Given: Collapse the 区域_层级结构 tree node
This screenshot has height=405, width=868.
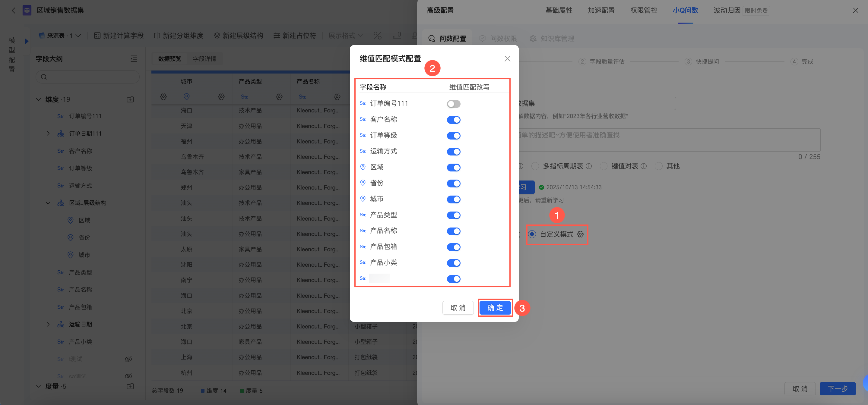Looking at the screenshot, I should tap(48, 203).
